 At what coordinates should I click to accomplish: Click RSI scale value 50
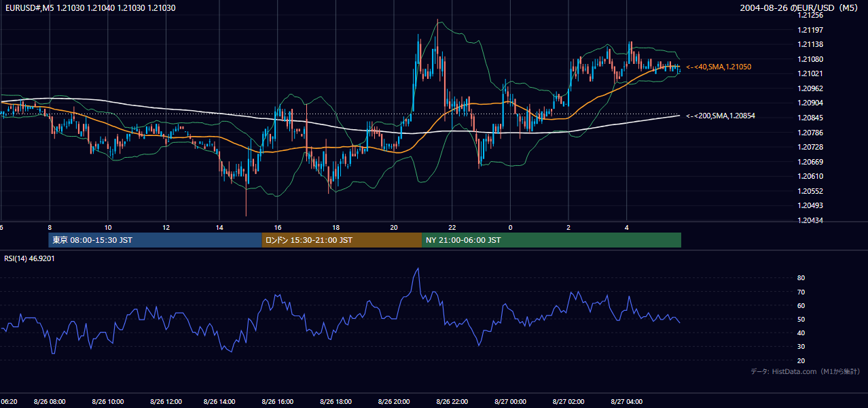coord(801,319)
